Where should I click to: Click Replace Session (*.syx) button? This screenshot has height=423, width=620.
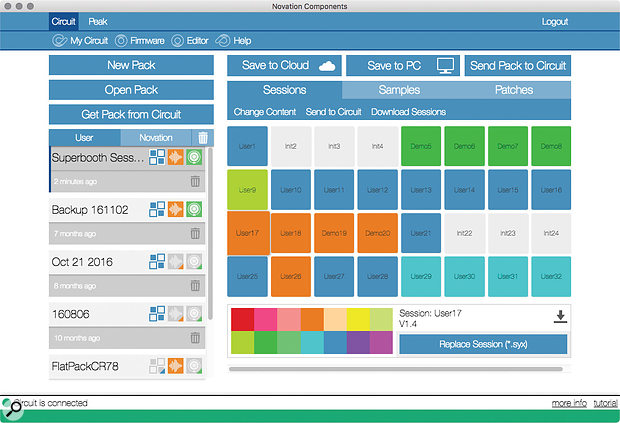coord(483,344)
